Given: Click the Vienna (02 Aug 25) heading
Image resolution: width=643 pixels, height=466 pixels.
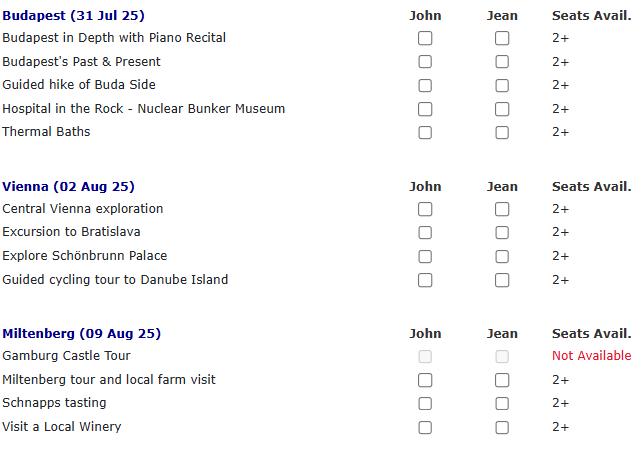Looking at the screenshot, I should pos(68,187).
